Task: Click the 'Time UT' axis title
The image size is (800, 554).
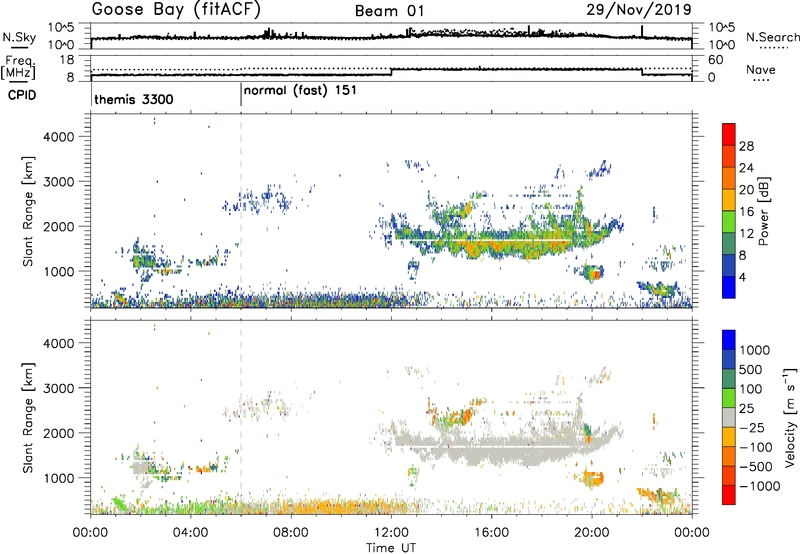Action: [x=391, y=548]
